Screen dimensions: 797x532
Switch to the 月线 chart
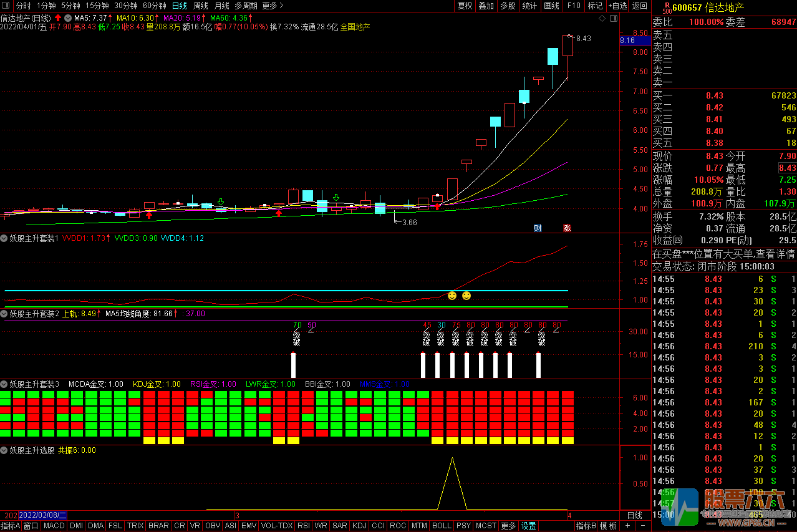(222, 6)
